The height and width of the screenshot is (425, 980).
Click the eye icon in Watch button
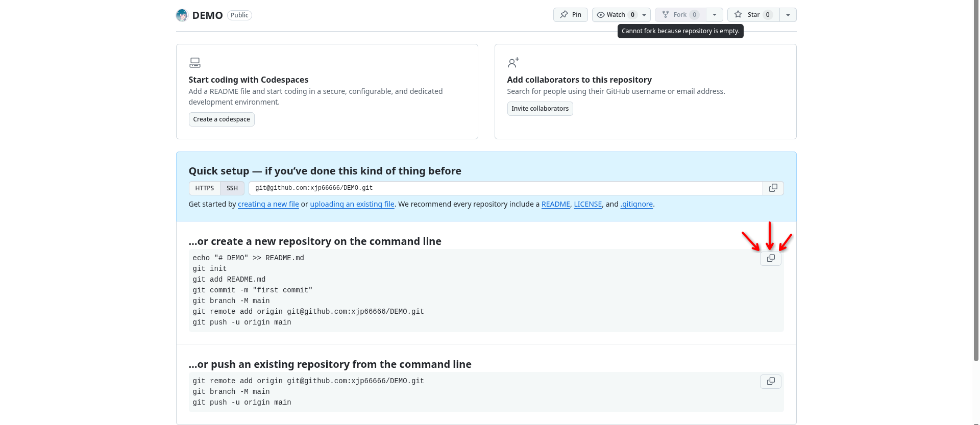[x=601, y=15]
